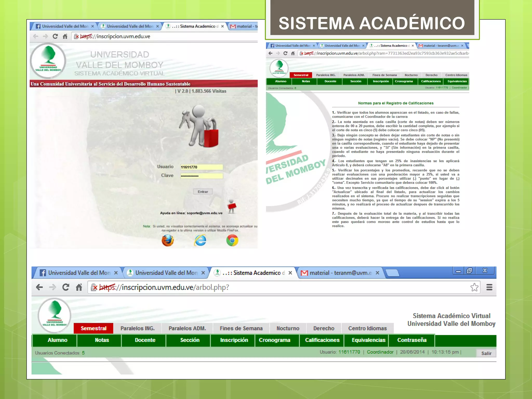Click the new tab button in bottom browser
The width and height of the screenshot is (532, 399).
click(392, 273)
